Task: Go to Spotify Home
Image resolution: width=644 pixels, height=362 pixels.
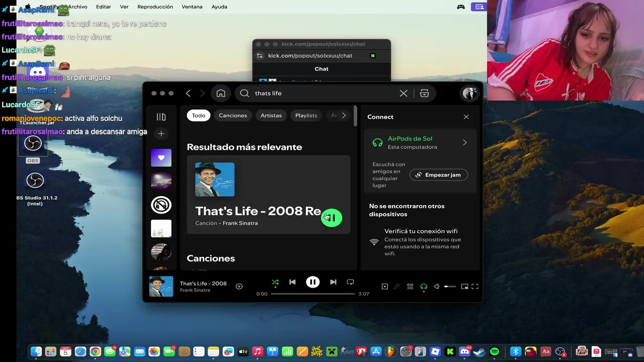Action: point(221,93)
